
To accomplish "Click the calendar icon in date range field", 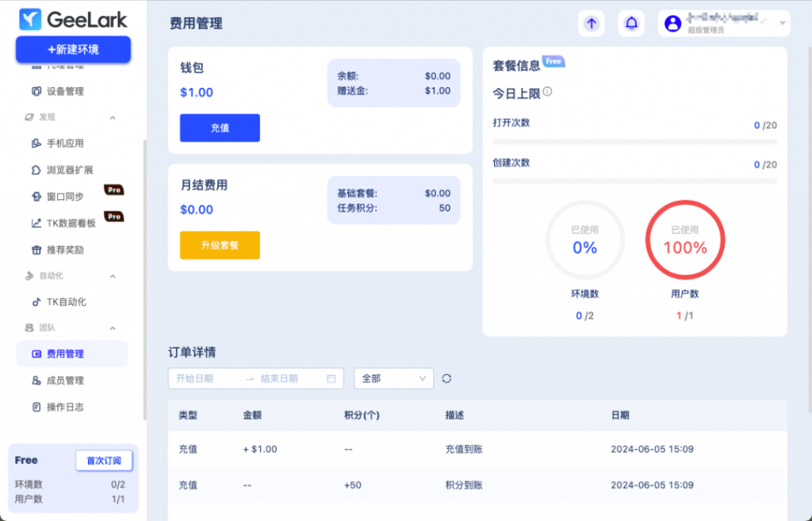I will pos(331,379).
